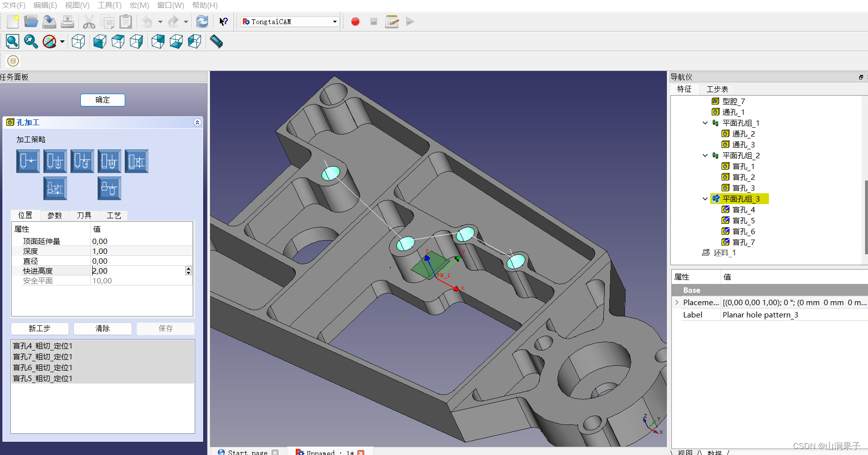868x455 pixels.
Task: Click the 深度 value cell 1,00
Action: [141, 251]
